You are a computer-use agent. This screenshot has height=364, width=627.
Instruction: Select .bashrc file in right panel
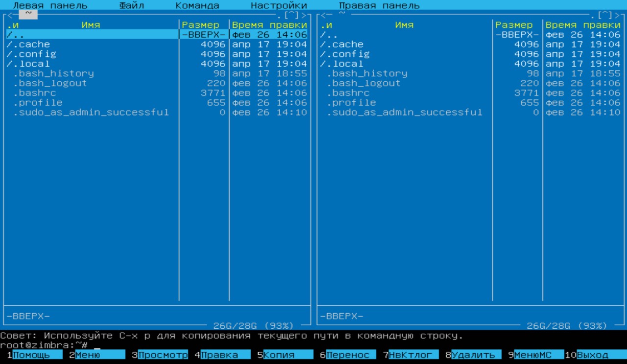470,93
